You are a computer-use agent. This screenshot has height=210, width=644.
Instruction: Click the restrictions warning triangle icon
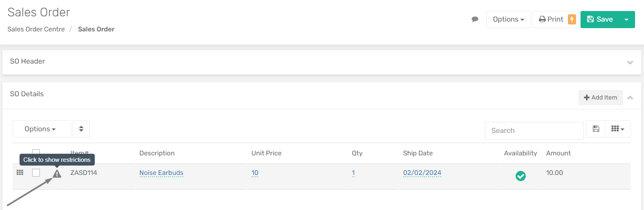57,174
